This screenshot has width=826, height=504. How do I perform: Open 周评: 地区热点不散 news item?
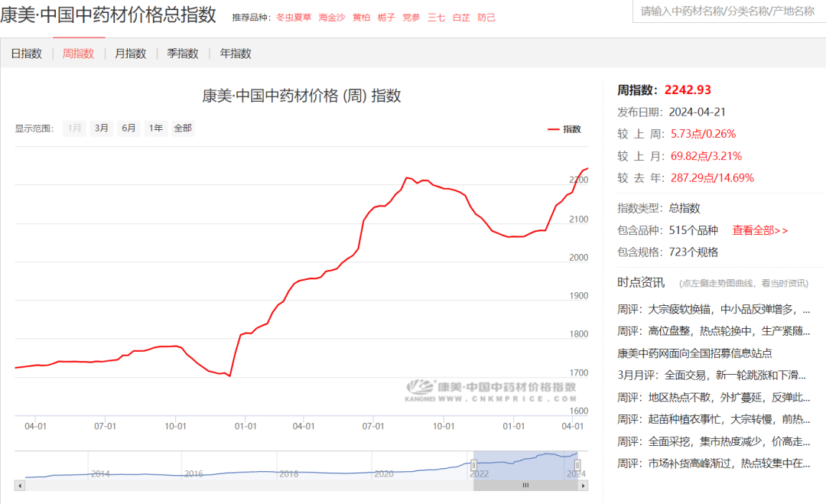coord(714,397)
